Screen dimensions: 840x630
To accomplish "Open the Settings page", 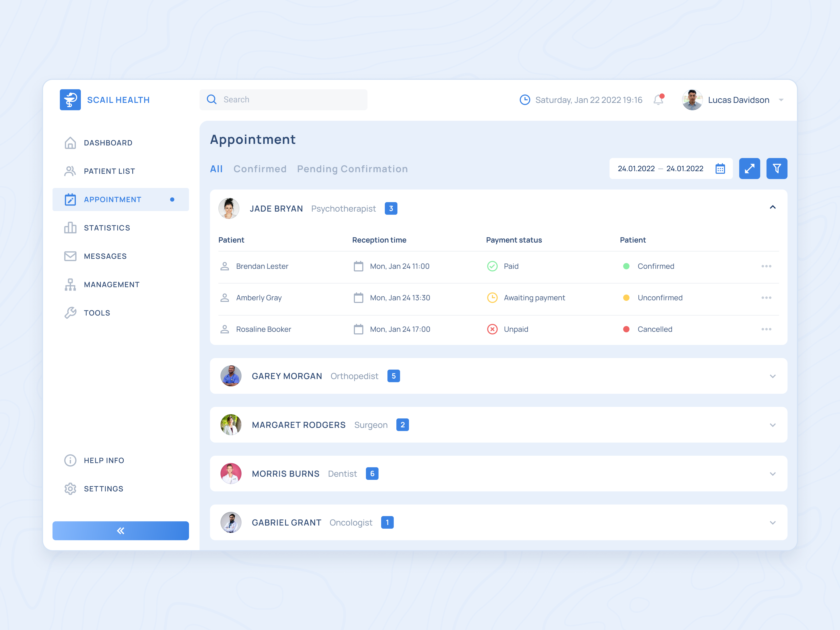I will click(103, 489).
